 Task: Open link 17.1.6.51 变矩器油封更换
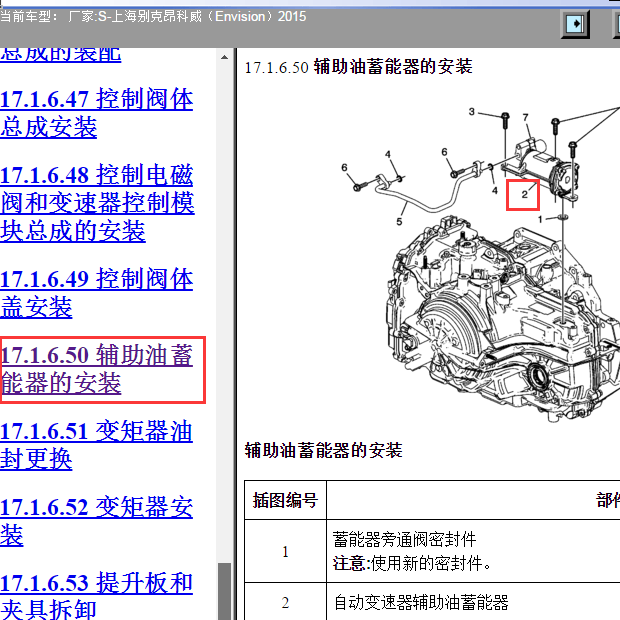coord(96,445)
